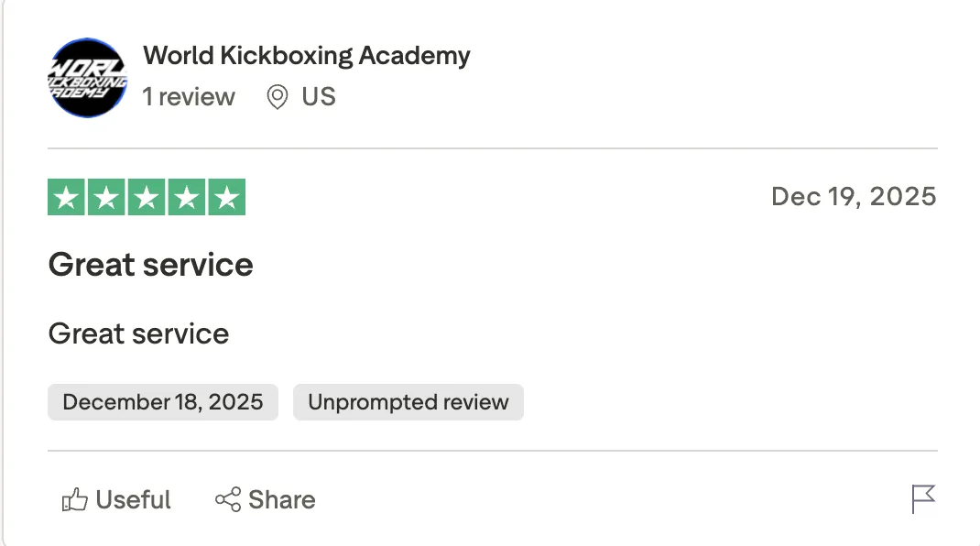Screen dimensions: 980x546
Task: Click the location pin icon
Action: pos(277,97)
